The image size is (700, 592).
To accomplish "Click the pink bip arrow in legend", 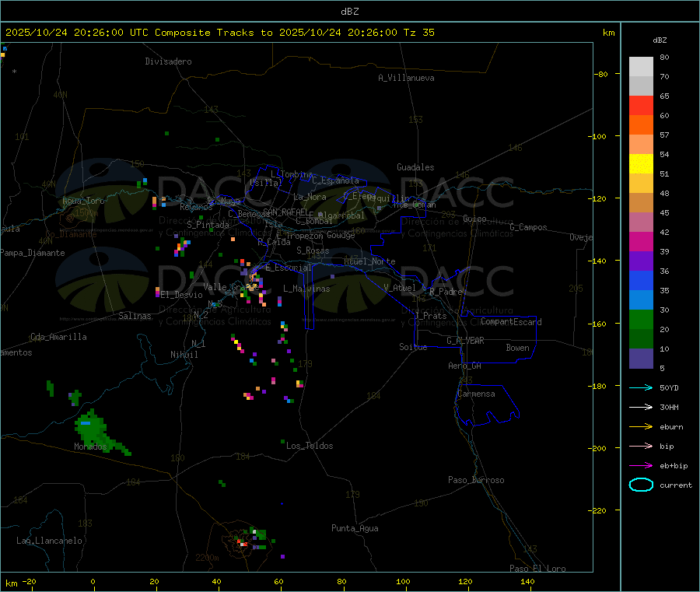I will 641,446.
